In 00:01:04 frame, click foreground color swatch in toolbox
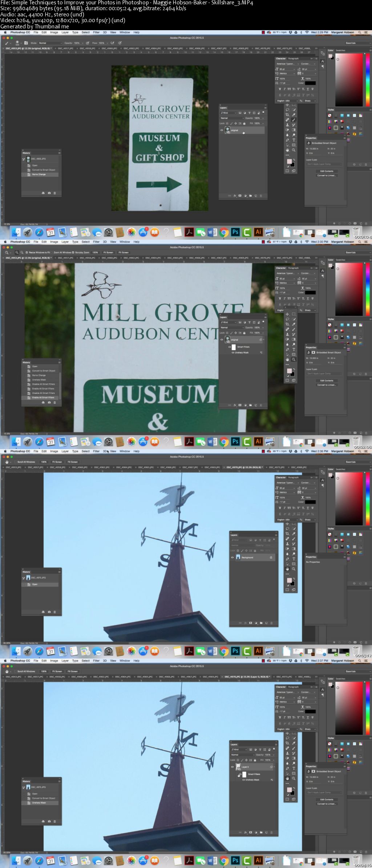The height and width of the screenshot is (868, 372). [x=289, y=161]
